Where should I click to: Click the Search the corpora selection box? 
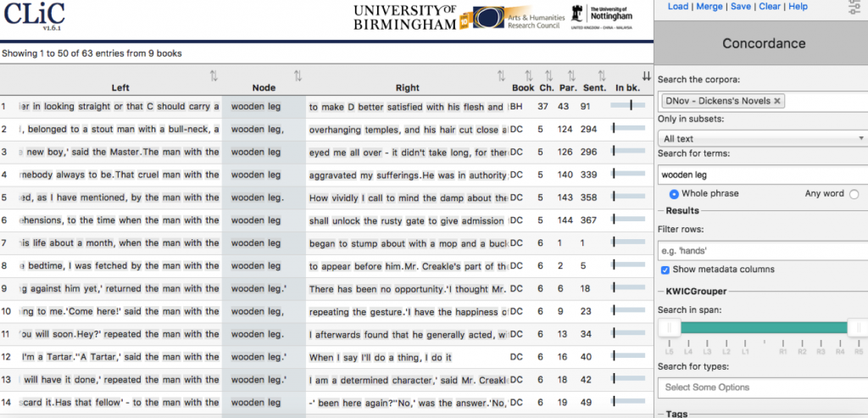818,101
